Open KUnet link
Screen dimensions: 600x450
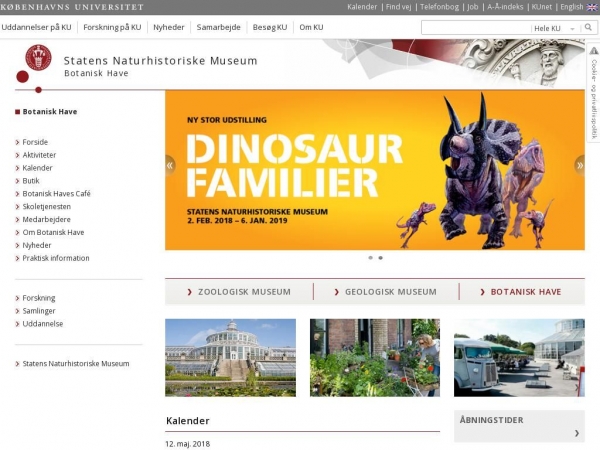coord(541,7)
